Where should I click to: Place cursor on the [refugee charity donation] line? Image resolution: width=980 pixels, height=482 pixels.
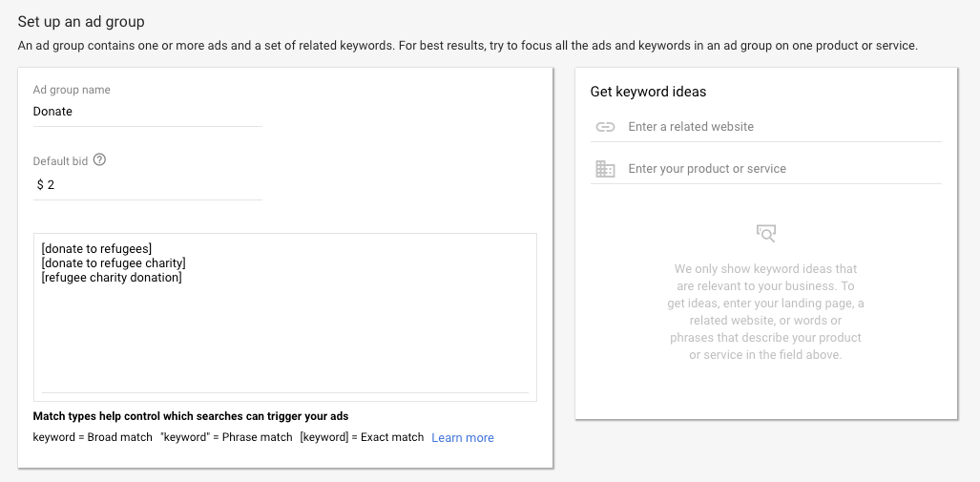point(112,278)
